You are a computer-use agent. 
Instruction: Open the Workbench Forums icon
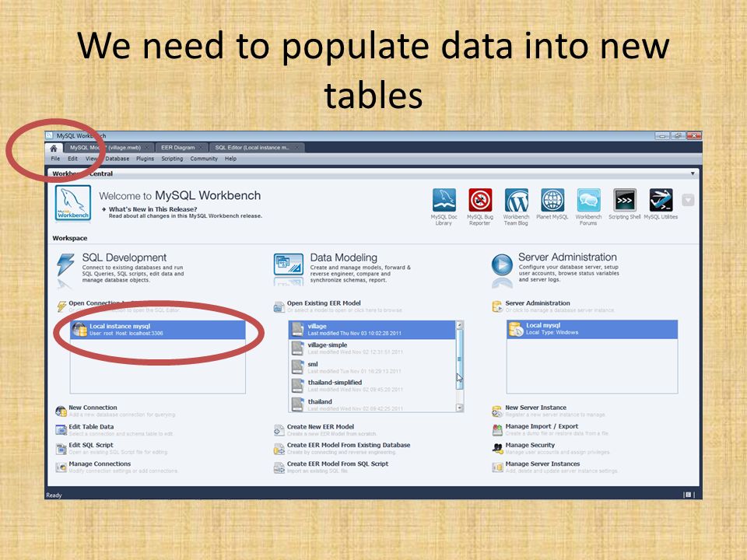589,200
